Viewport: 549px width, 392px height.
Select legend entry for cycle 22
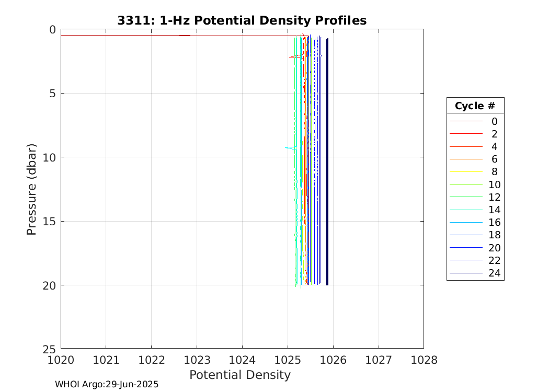[475, 260]
